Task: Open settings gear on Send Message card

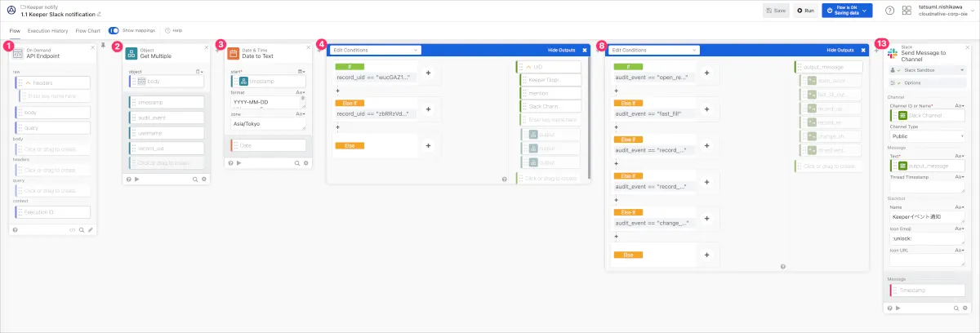Action: (x=965, y=307)
